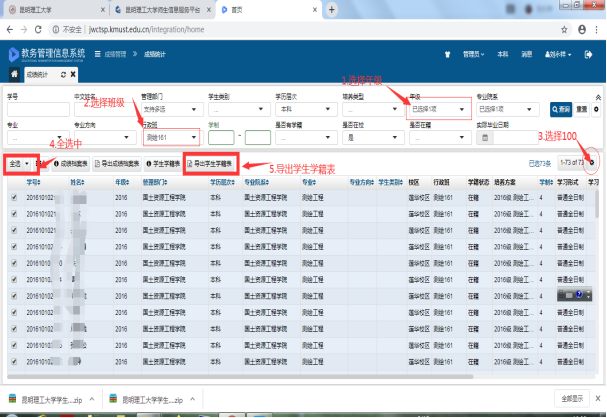Click the 成绩档案表 button
The height and width of the screenshot is (418, 607).
(70, 164)
